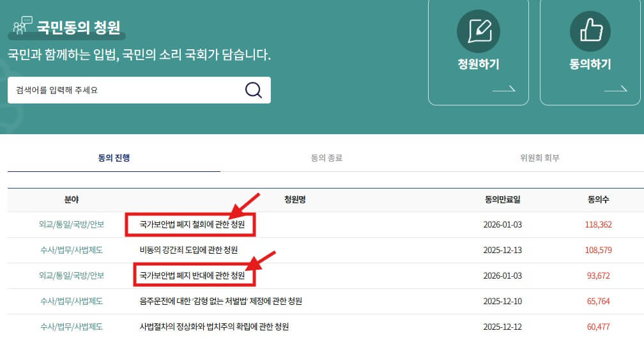Focus the 검색어를 입력해 주세요 search field
Image resolution: width=644 pixels, height=340 pixels.
pyautogui.click(x=139, y=90)
